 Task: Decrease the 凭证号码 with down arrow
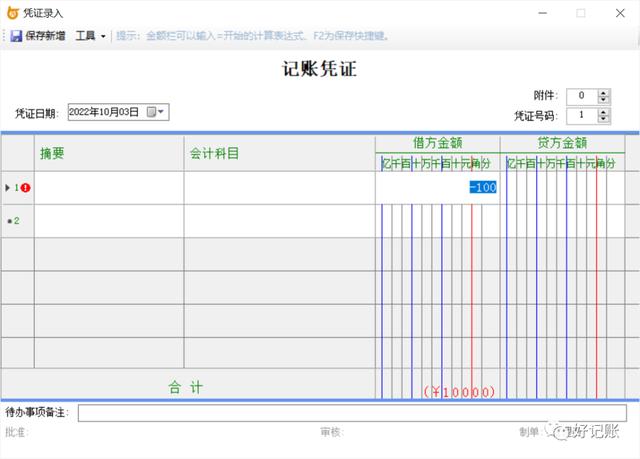(x=603, y=120)
